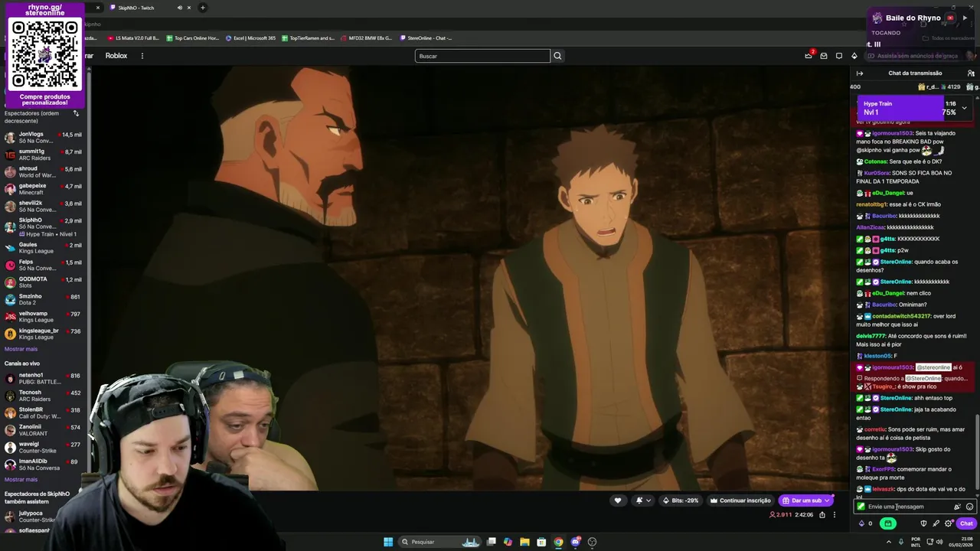Open the chat settings gear icon
This screenshot has width=980, height=551.
point(948,523)
